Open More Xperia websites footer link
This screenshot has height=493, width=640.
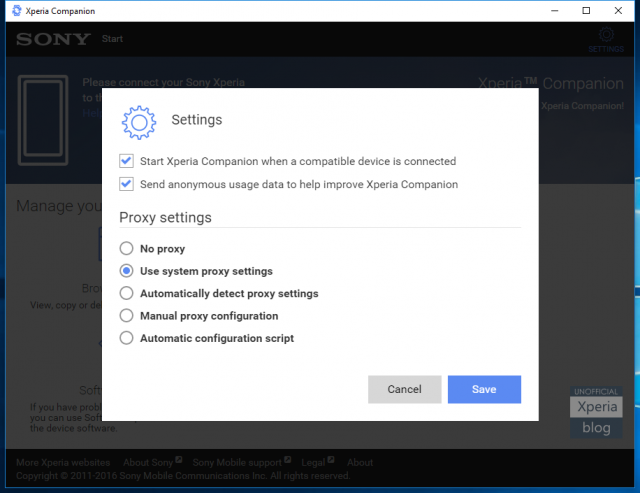[63, 462]
